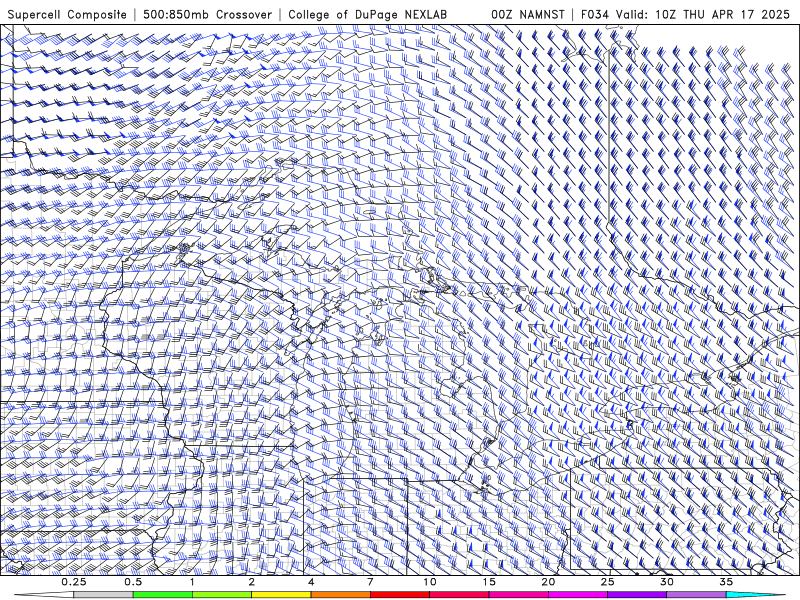Click the yellow 2–4 colorbar segment
800x600 pixels.
(281, 595)
